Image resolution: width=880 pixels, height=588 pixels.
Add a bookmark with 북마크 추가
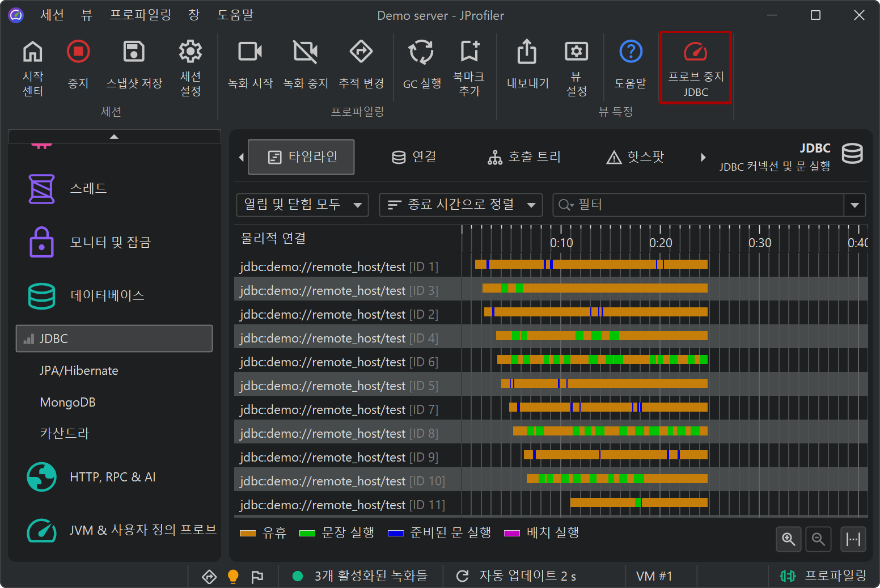coord(469,52)
